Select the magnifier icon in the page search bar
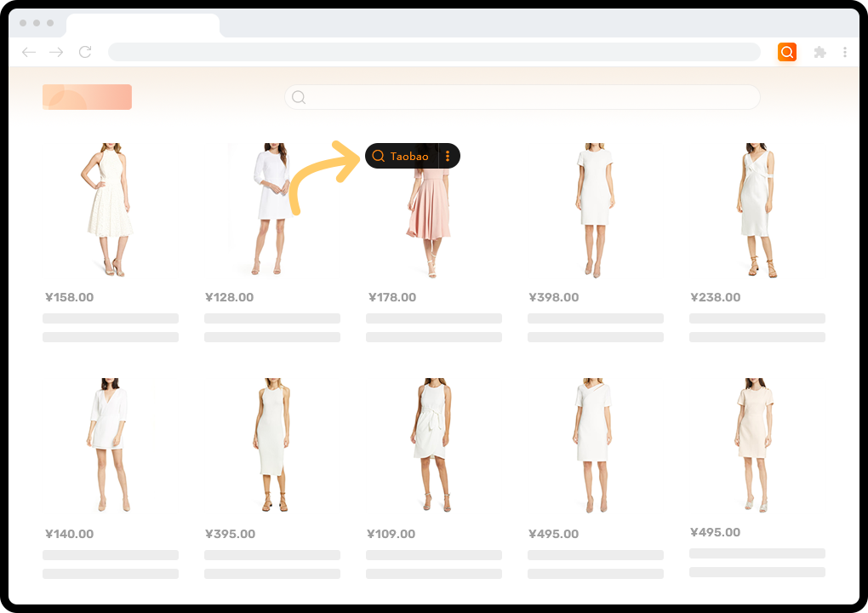The image size is (868, 613). [299, 97]
